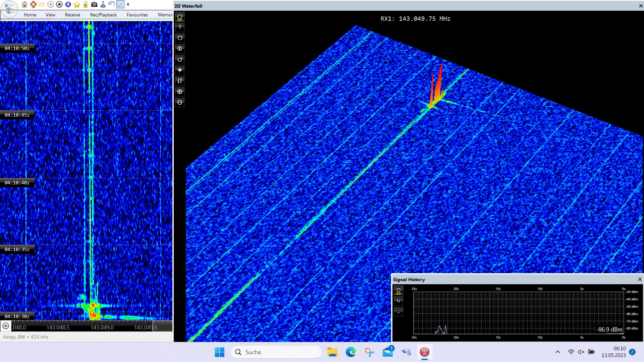Reset the 3D Waterfall view with rotate icon

pos(180,59)
